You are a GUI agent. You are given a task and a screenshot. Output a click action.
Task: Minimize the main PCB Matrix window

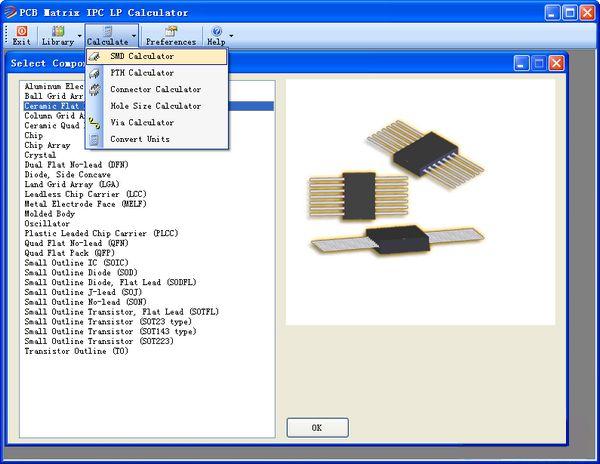tap(552, 13)
